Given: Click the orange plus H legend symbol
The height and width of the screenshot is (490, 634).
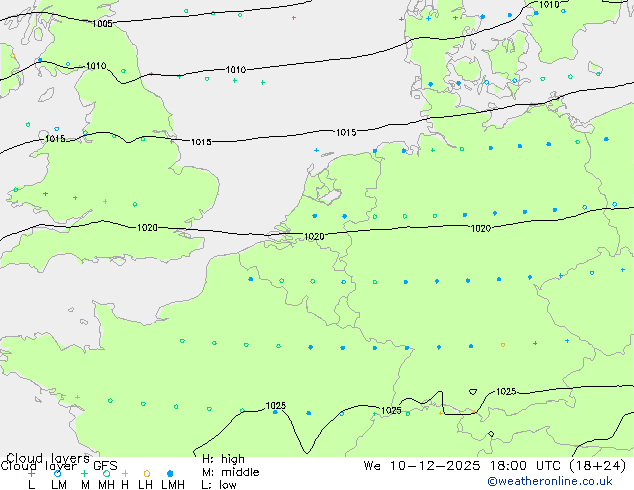Looking at the screenshot, I should pyautogui.click(x=125, y=473).
